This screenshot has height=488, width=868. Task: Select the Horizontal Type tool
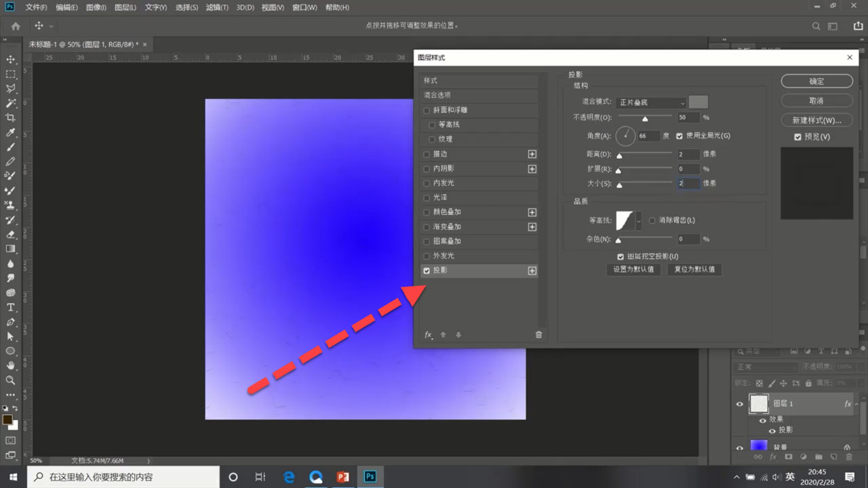[11, 307]
